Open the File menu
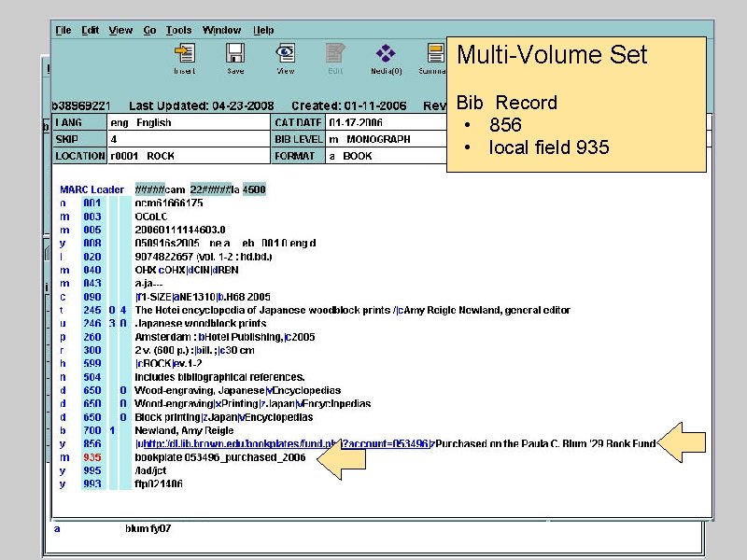Screen dimensions: 747x560 pos(63,30)
